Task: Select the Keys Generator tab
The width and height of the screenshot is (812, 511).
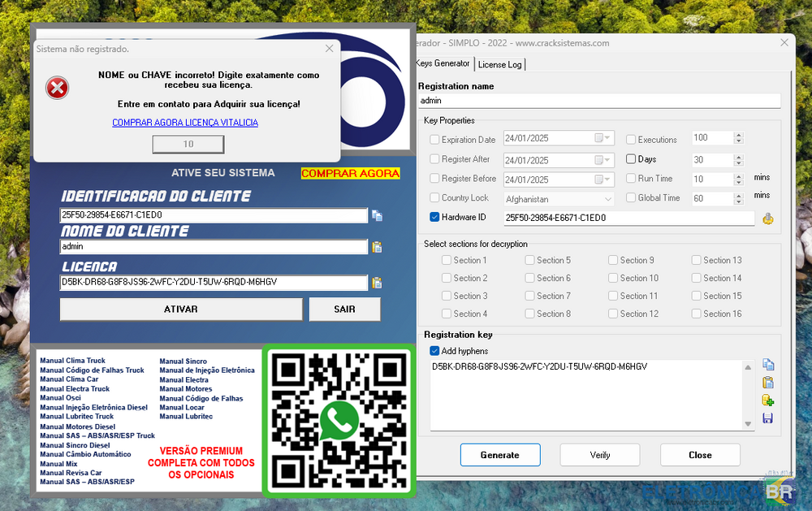Action: click(443, 63)
